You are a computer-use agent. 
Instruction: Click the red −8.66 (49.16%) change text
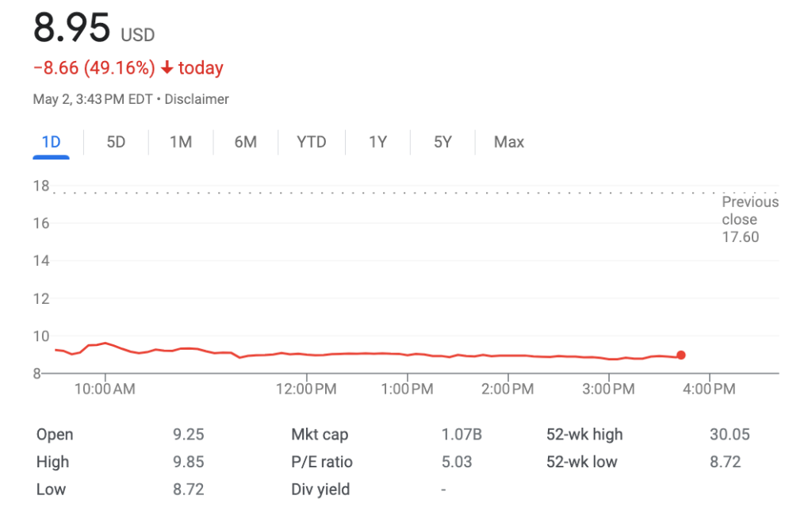pos(94,68)
